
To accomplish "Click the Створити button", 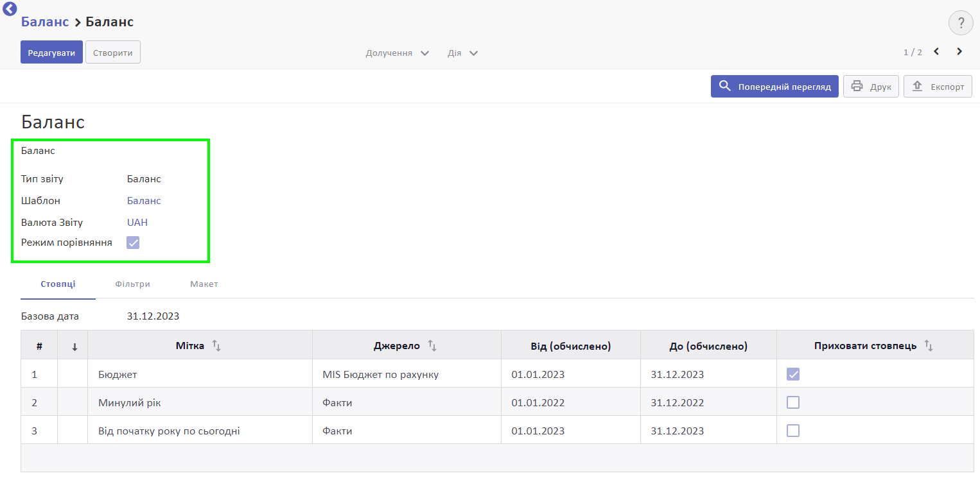I will 113,53.
